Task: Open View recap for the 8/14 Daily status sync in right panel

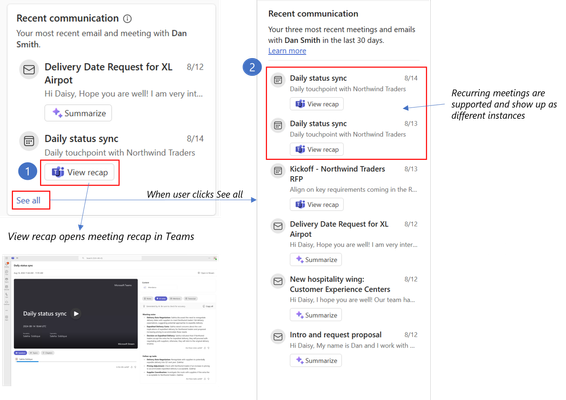Action: click(x=317, y=104)
